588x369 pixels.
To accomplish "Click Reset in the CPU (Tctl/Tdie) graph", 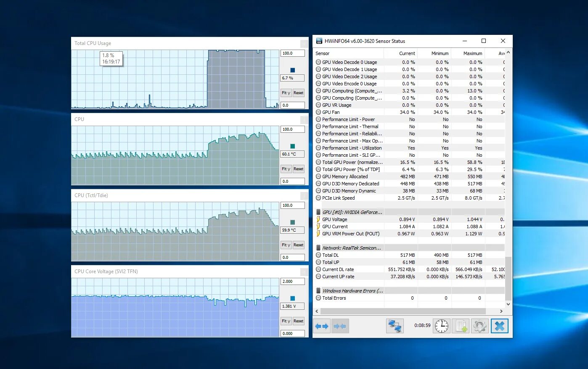I will (299, 245).
